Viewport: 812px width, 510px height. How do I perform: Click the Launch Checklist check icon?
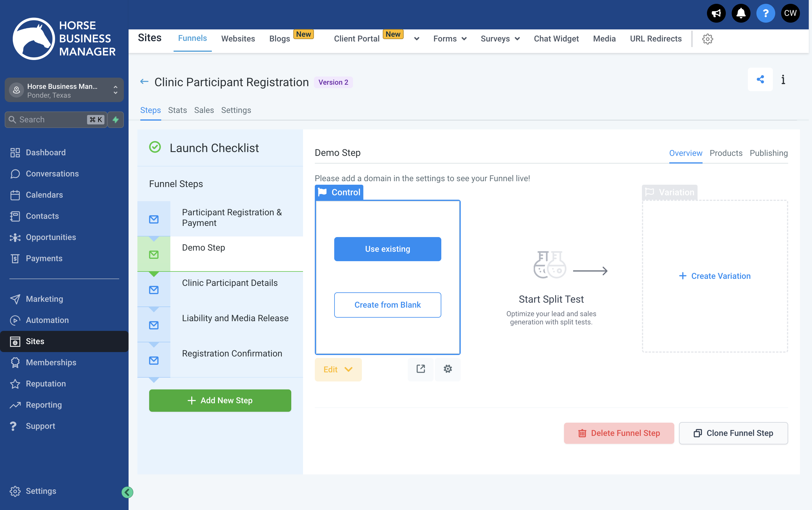(155, 147)
